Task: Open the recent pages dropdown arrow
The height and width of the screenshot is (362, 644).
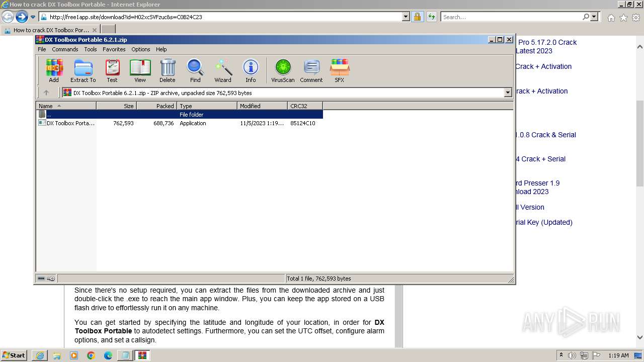Action: tap(33, 17)
